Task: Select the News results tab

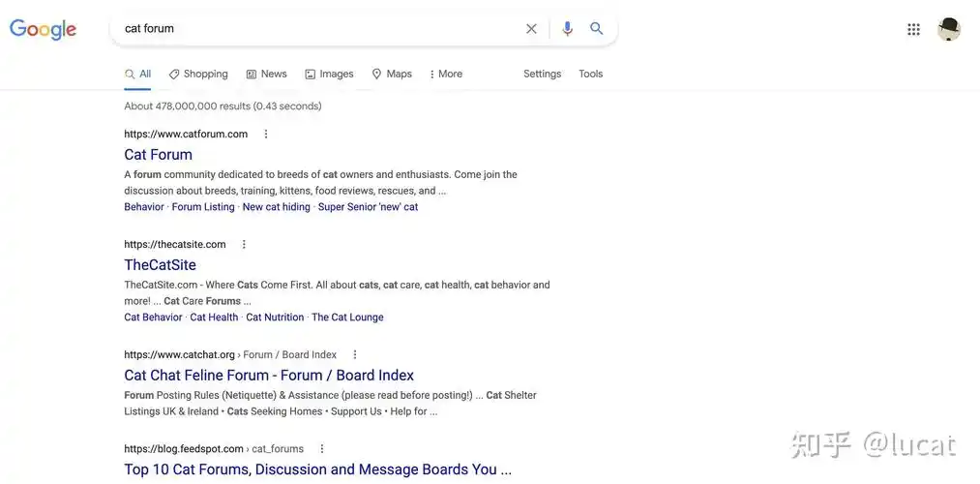Action: (266, 75)
